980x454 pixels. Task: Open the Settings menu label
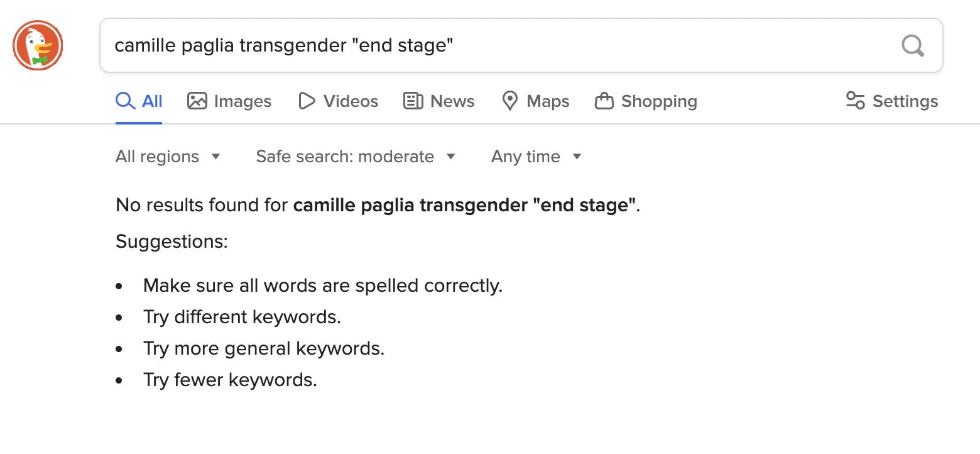click(905, 101)
